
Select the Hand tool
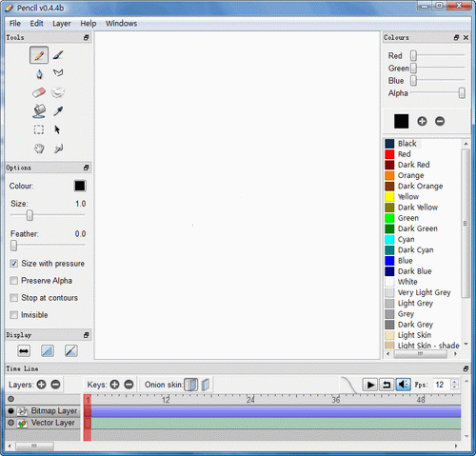(39, 149)
